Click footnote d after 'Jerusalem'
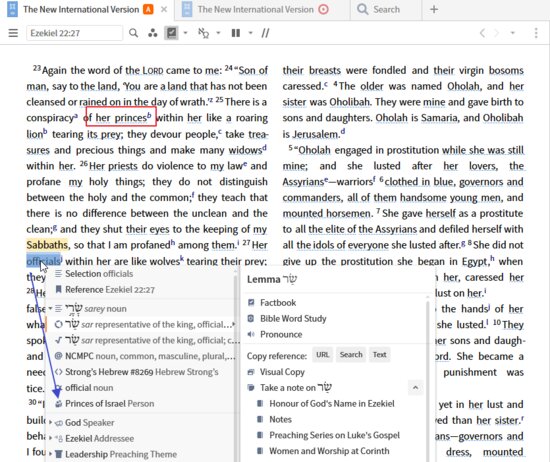Screen dimensions: 550x462 (343, 132)
